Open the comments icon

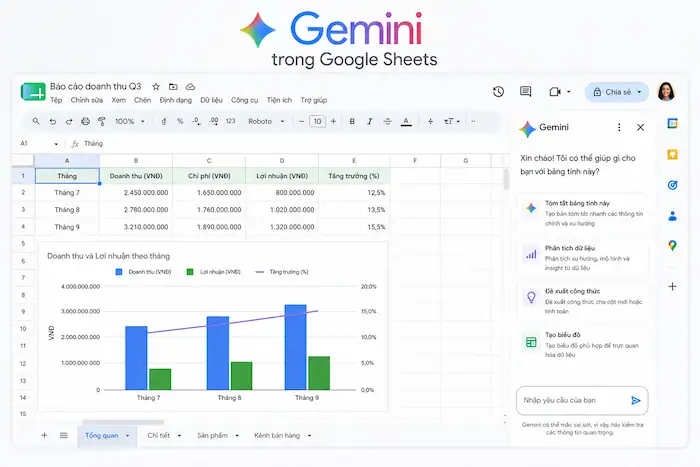[525, 92]
